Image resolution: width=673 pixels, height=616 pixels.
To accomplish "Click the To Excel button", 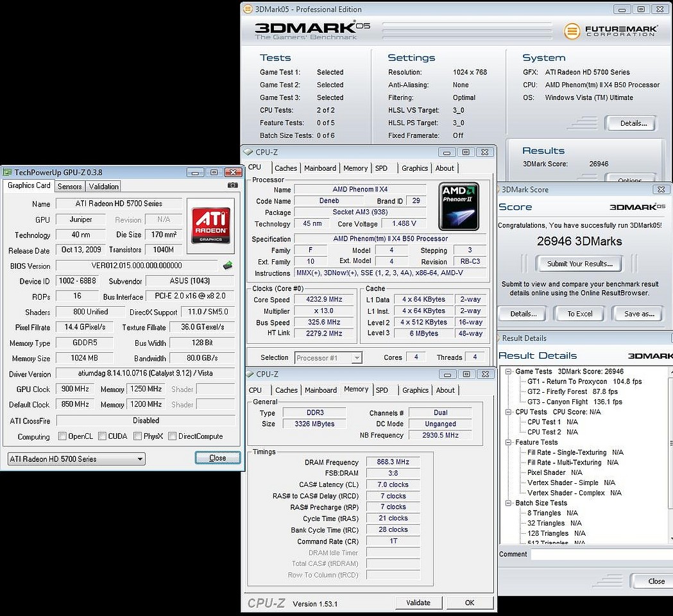I will pos(579,314).
